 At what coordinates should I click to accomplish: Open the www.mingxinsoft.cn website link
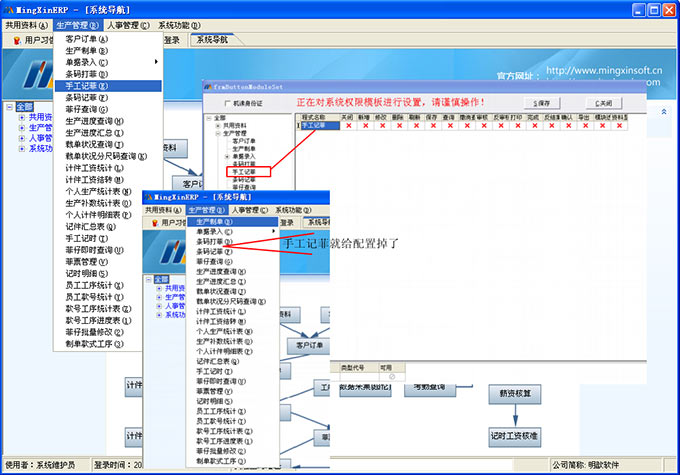[604, 70]
